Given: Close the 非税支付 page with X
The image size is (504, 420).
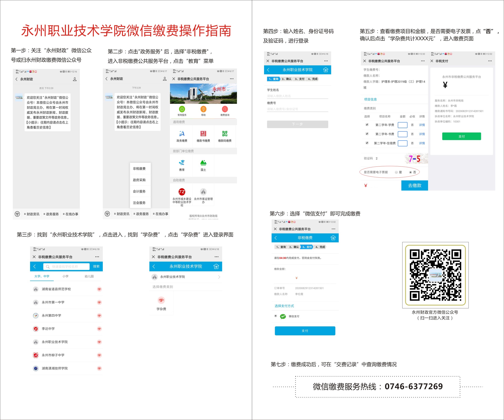Looking at the screenshot, I should (431, 61).
